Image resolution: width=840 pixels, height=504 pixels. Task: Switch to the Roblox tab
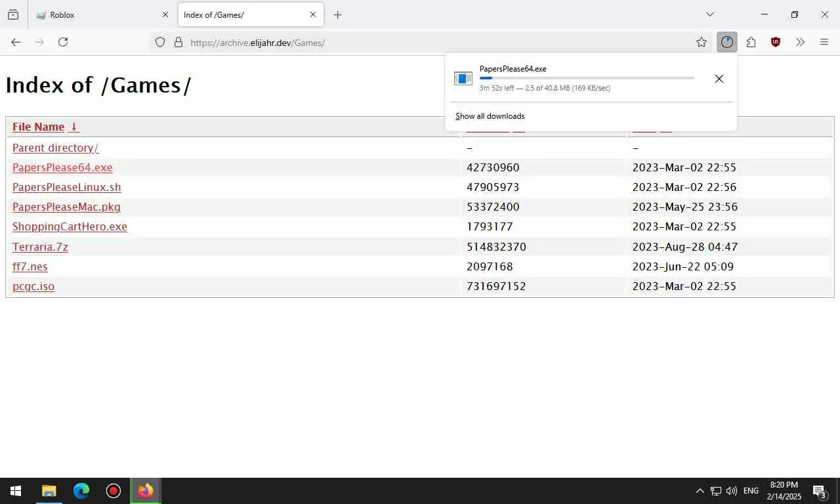pos(102,14)
